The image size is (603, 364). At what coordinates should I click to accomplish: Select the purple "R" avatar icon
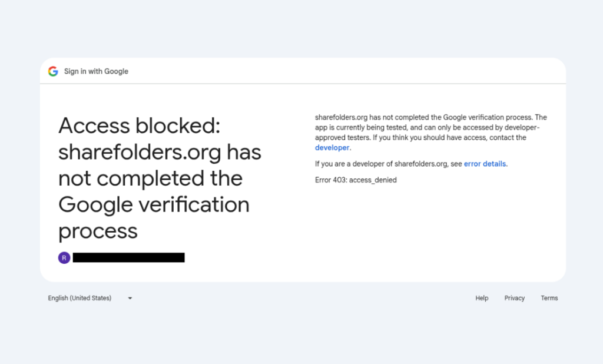[x=64, y=257]
